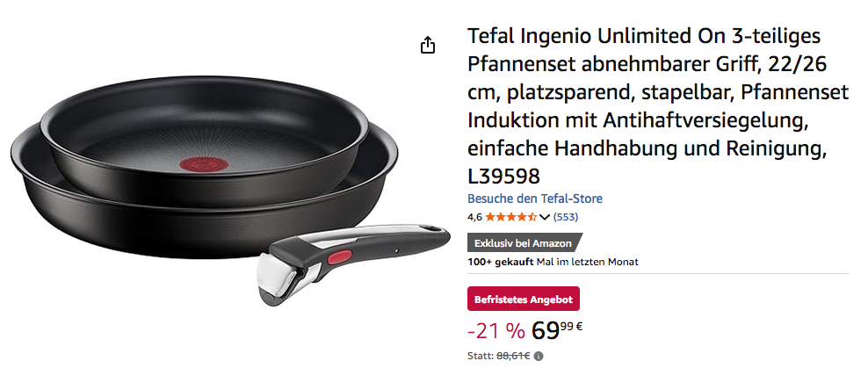Click the Exklusiv bei Amazon badge

(x=524, y=243)
